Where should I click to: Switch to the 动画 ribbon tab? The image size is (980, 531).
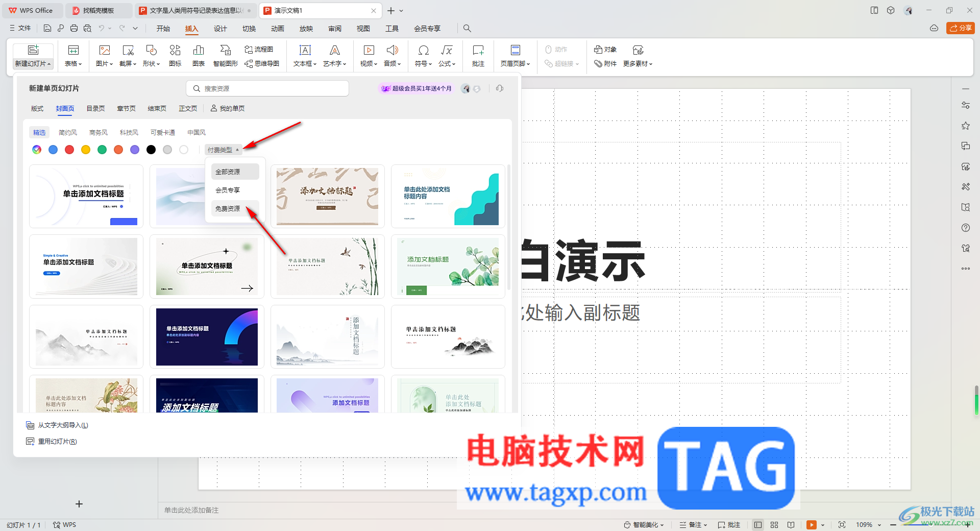278,29
